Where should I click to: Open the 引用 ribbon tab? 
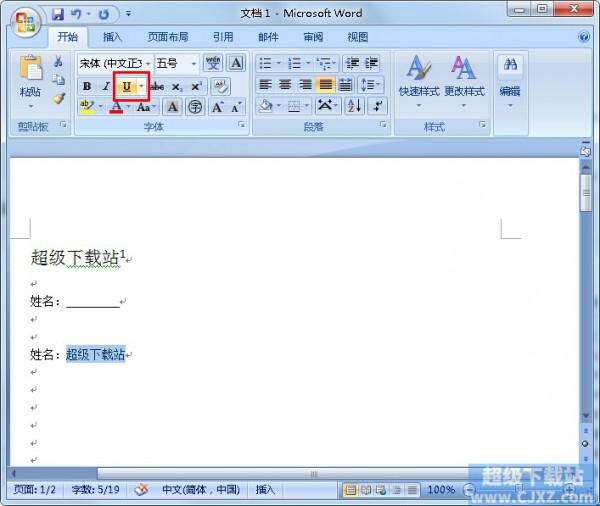click(x=223, y=37)
